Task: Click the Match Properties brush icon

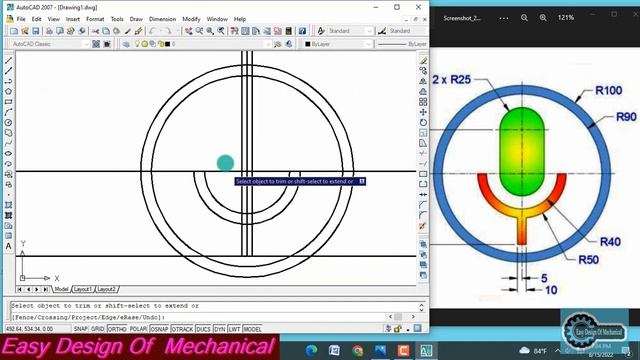Action: (138, 31)
